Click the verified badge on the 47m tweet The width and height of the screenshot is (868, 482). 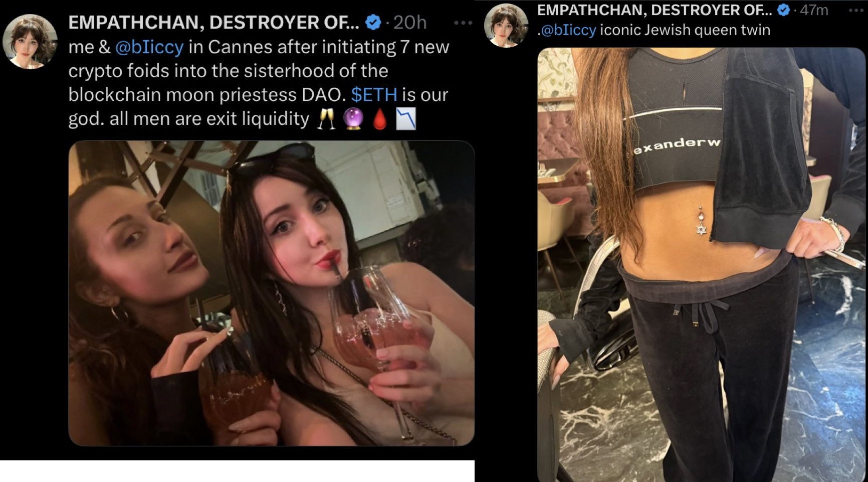tap(783, 10)
